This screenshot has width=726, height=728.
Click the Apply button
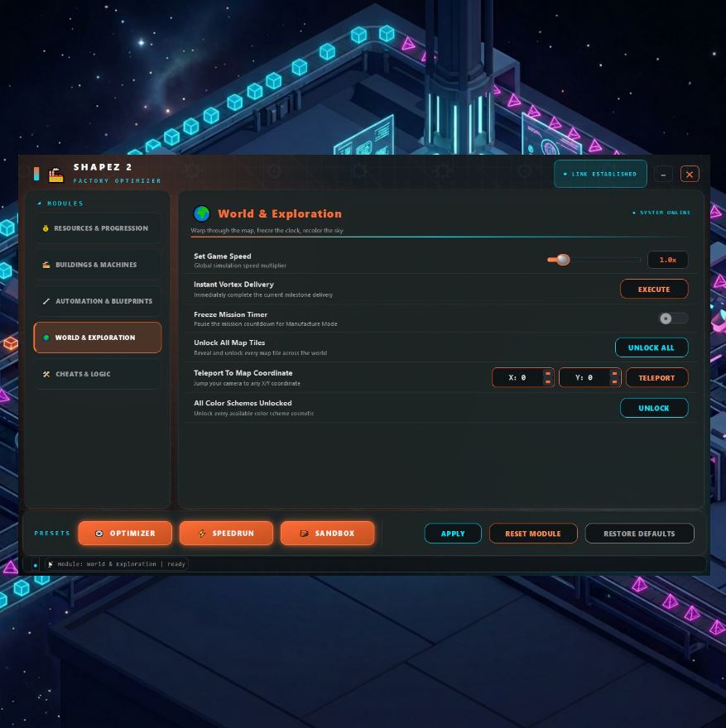tap(453, 534)
